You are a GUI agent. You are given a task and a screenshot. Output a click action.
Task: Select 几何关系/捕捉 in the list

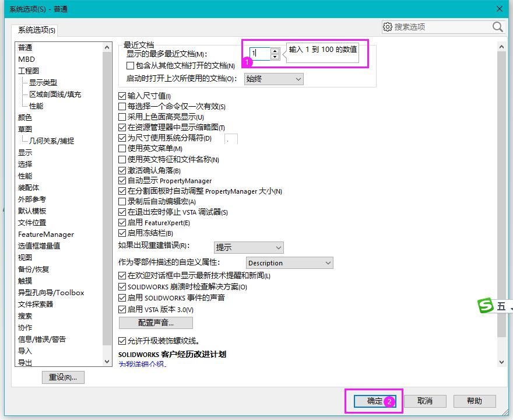tap(51, 141)
